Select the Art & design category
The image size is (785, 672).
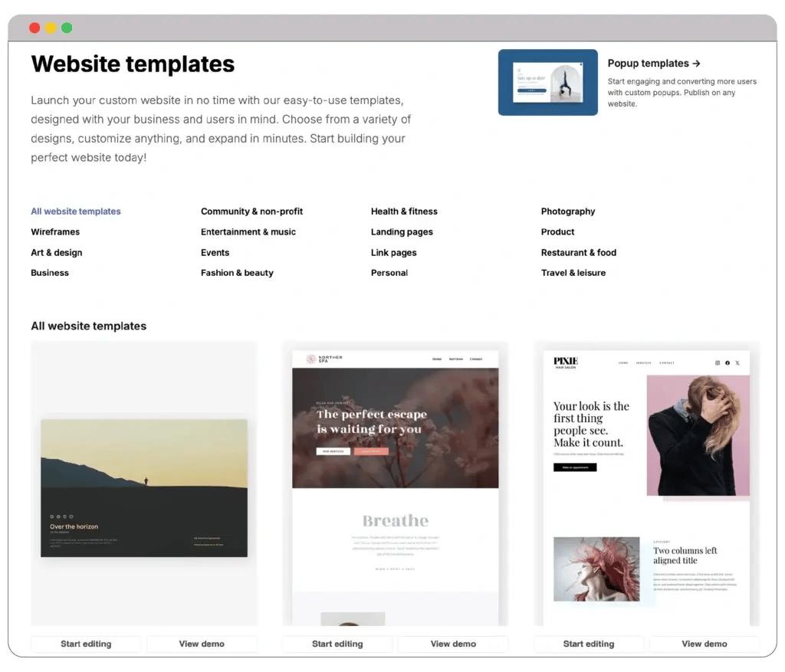[x=57, y=253]
